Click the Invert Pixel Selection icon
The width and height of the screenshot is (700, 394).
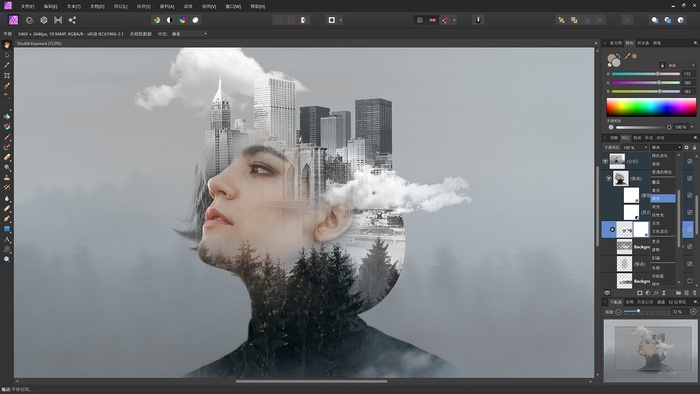click(304, 20)
